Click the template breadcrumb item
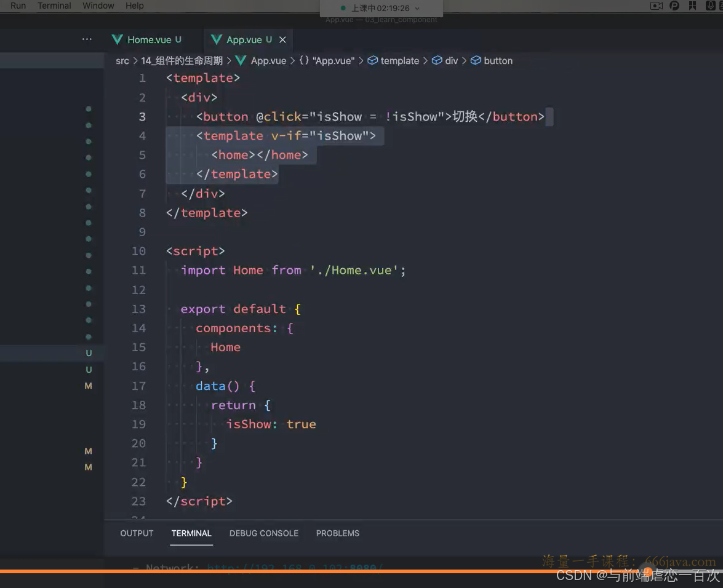Image resolution: width=723 pixels, height=588 pixels. [x=400, y=61]
